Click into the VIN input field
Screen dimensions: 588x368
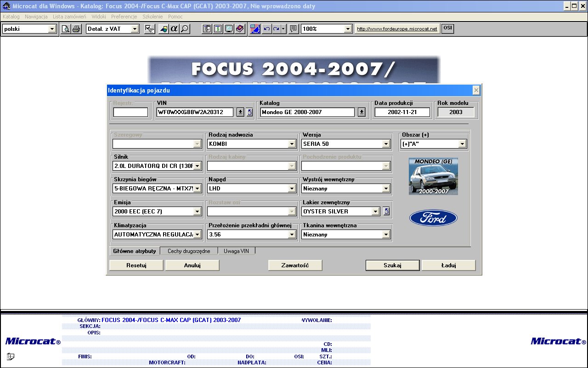[195, 112]
